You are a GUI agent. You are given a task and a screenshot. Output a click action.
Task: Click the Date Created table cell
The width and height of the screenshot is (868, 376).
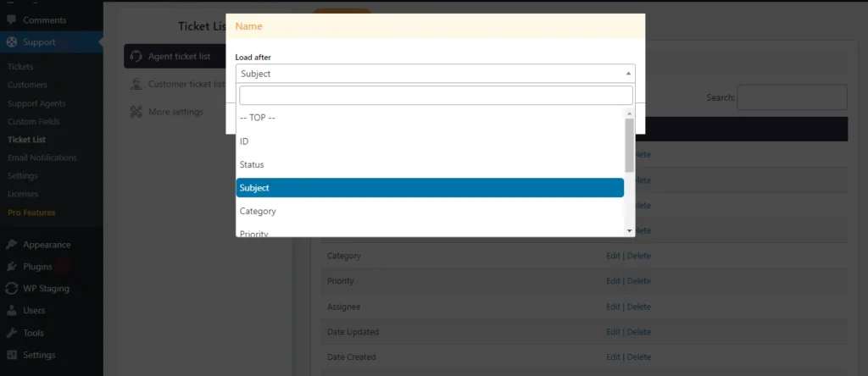click(x=351, y=357)
